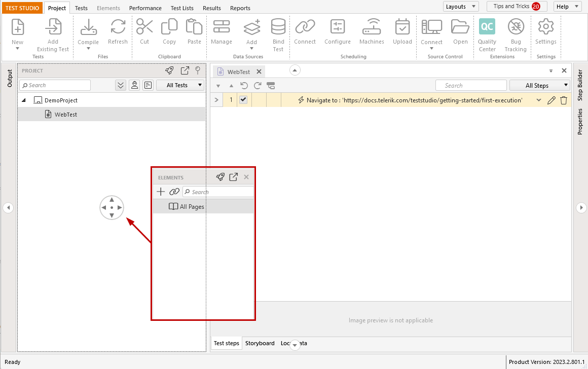Click the Paste clipboard icon

[194, 27]
